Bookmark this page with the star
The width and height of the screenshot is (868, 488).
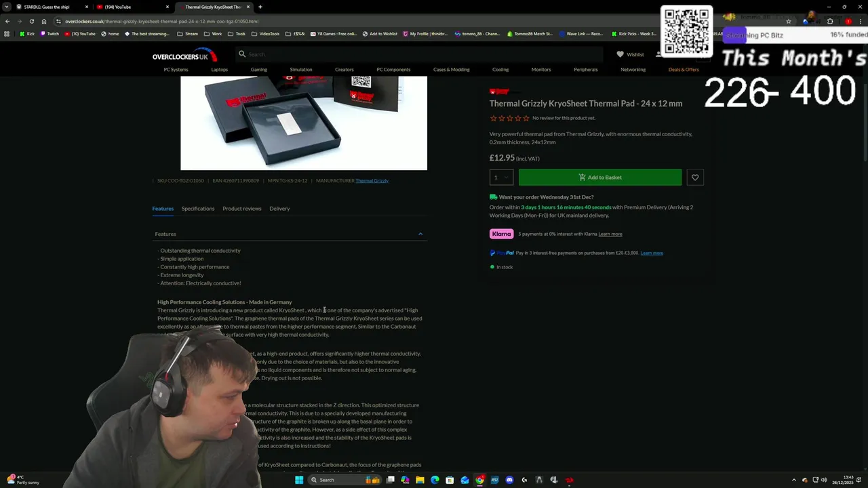[x=788, y=21]
